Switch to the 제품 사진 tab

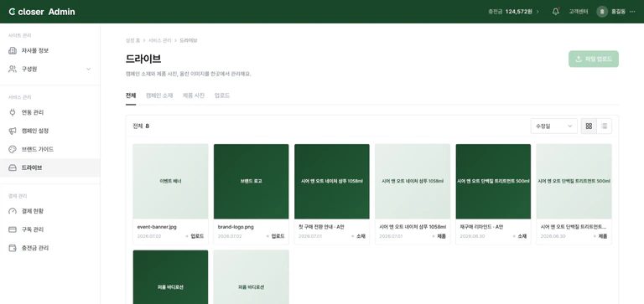194,95
